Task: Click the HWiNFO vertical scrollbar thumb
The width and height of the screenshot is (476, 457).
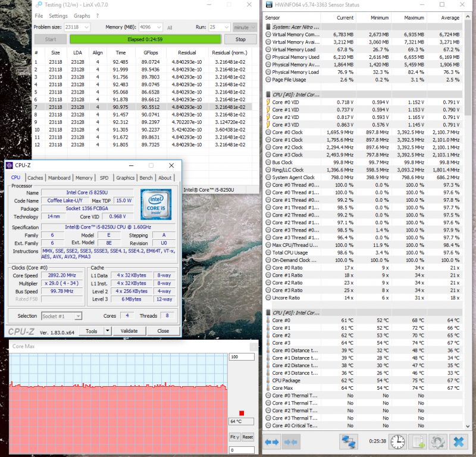Action: tap(468, 67)
